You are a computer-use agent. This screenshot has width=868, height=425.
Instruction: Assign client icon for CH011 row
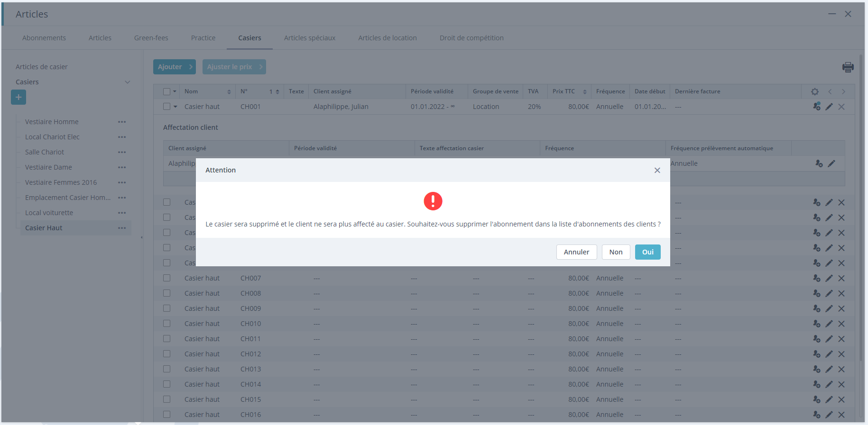click(x=817, y=339)
